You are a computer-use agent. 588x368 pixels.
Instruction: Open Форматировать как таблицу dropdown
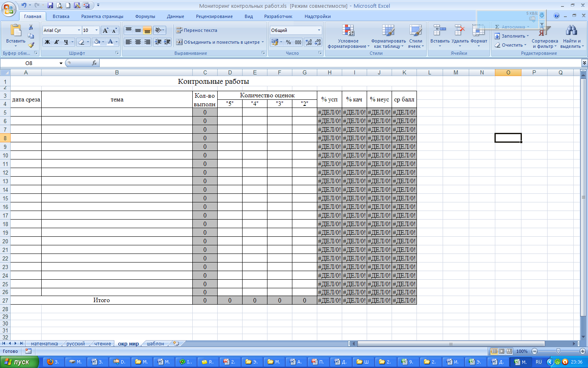point(388,37)
